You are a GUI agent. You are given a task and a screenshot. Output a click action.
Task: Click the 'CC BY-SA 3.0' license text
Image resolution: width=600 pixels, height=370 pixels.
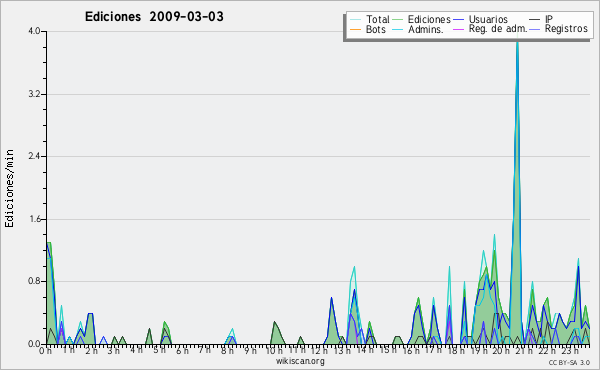click(569, 363)
